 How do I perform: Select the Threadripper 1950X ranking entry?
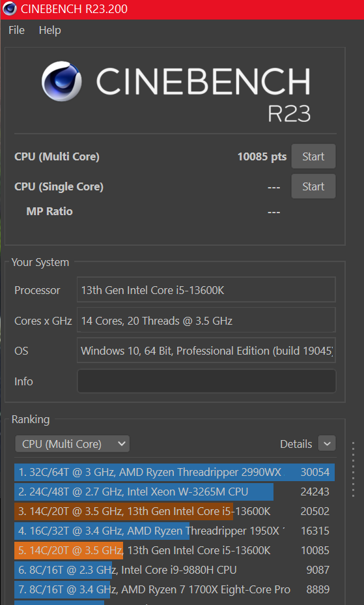(175, 531)
